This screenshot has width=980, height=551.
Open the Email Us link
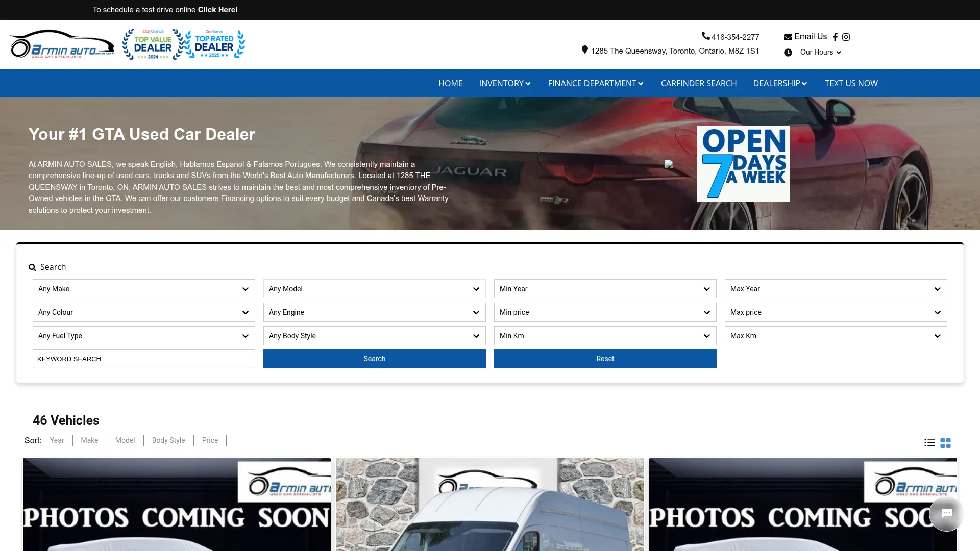tap(811, 36)
